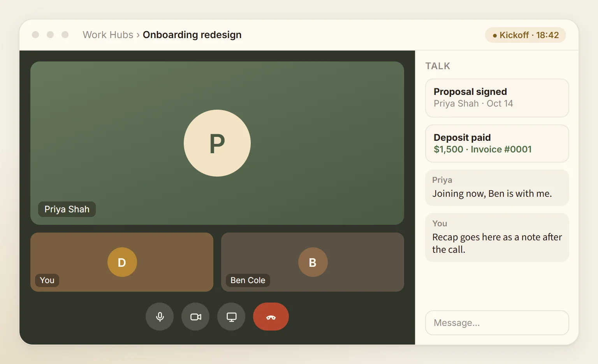
Task: Click the You name label on your tile
Action: pos(47,280)
